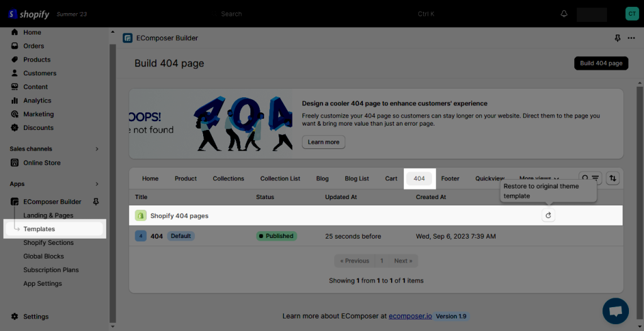Open Global Blocks in sidebar
The height and width of the screenshot is (331, 644).
click(43, 256)
